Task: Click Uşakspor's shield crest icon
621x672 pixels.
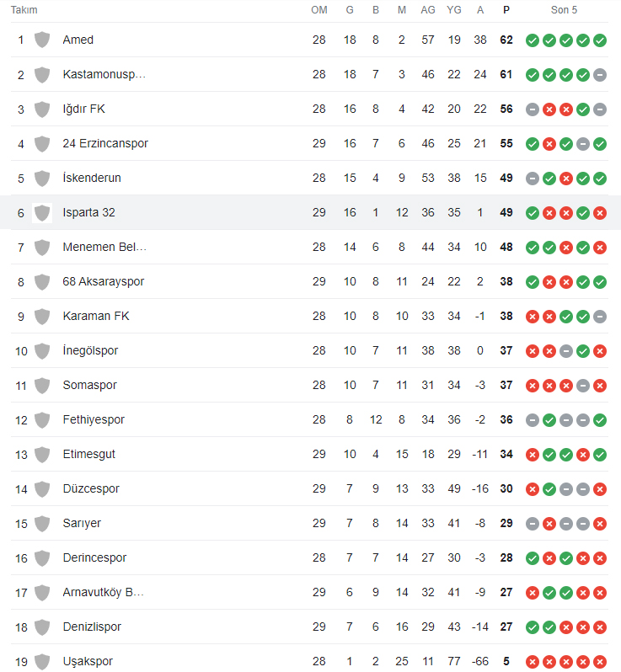Action: 42,662
